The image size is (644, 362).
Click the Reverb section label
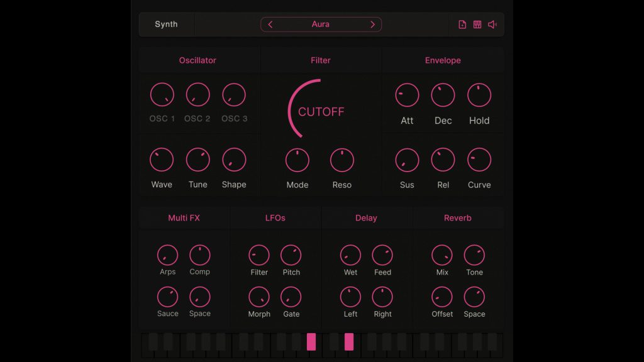pos(457,217)
